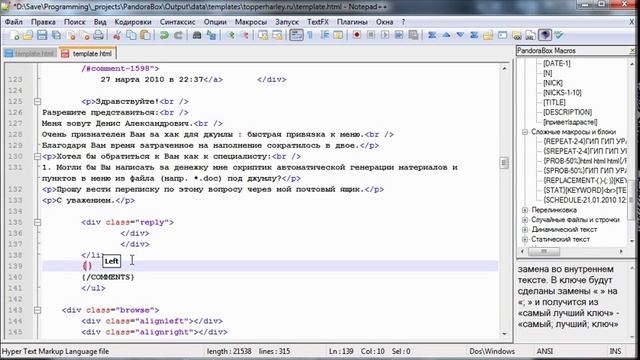Close the PandoraBox Macros panel
The height and width of the screenshot is (360, 640).
(x=632, y=51)
